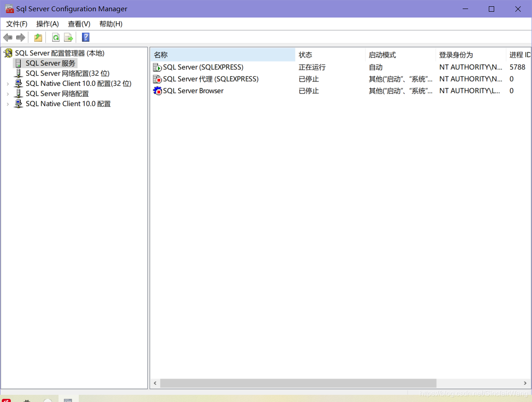Sort by the 进程 ID column header
532x402 pixels.
point(518,55)
